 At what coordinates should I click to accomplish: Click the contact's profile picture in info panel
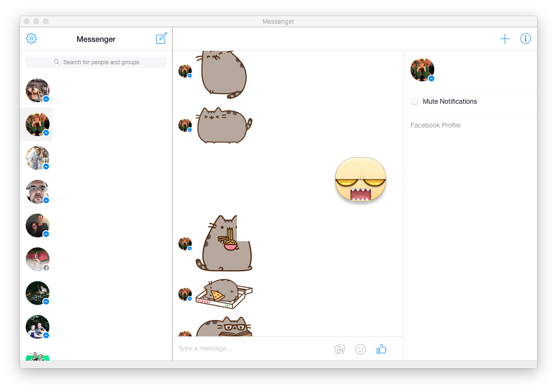coord(422,69)
